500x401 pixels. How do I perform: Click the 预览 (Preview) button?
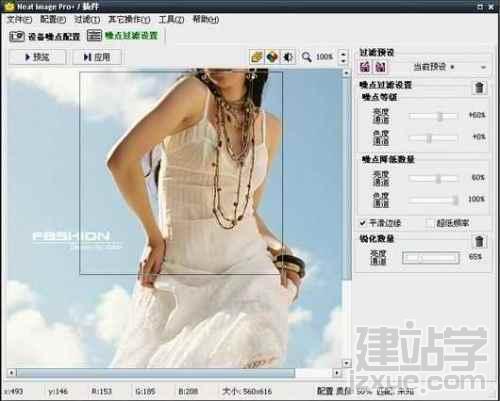pyautogui.click(x=37, y=57)
